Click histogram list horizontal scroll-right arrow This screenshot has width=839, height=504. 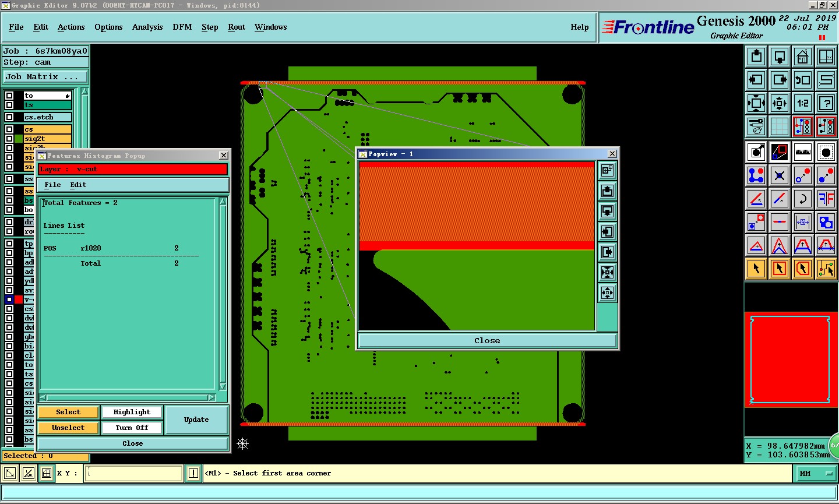(211, 397)
